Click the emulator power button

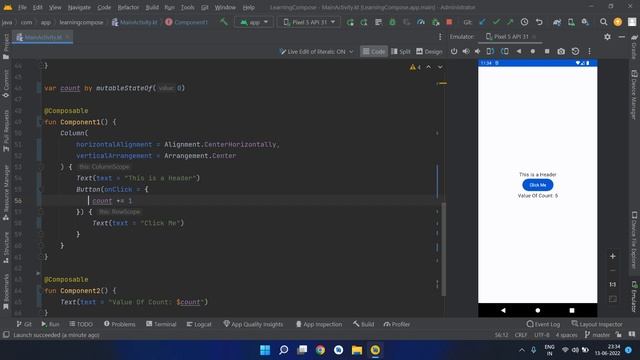[454, 51]
